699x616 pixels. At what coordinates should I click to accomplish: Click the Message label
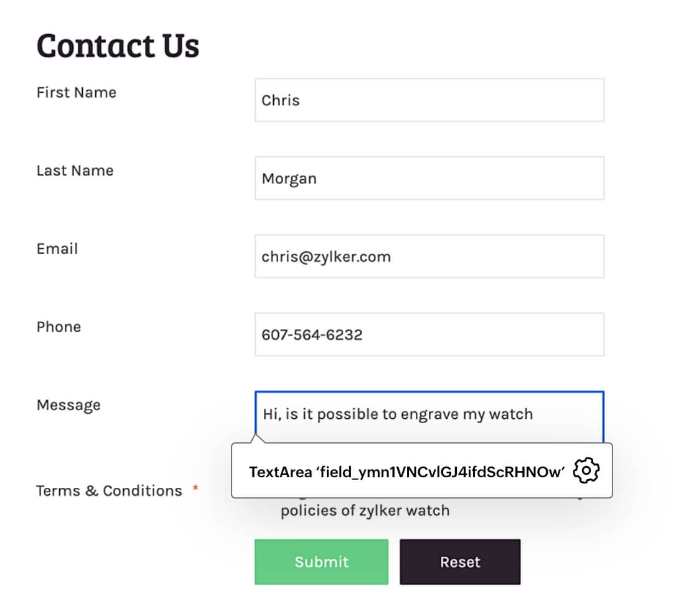coord(68,405)
